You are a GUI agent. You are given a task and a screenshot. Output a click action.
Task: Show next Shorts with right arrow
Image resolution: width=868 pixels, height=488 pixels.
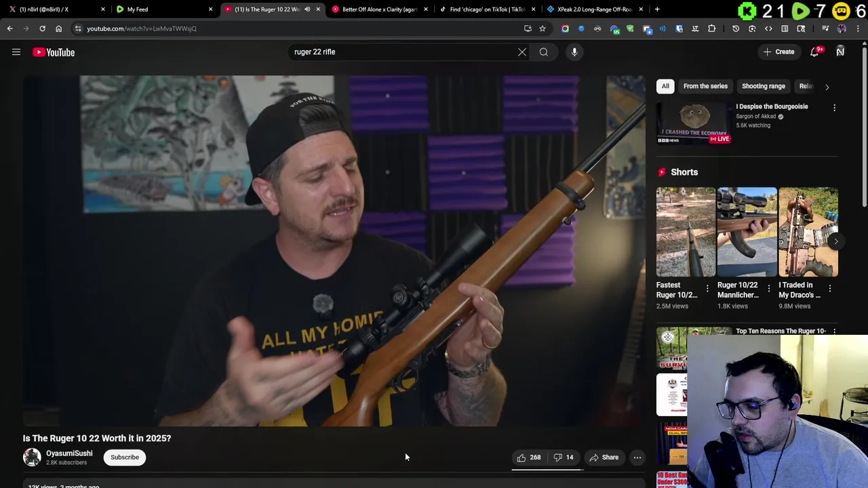[x=836, y=241]
